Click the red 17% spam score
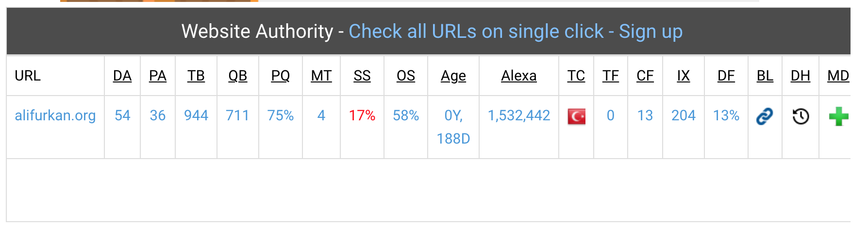868x227 pixels. tap(362, 115)
